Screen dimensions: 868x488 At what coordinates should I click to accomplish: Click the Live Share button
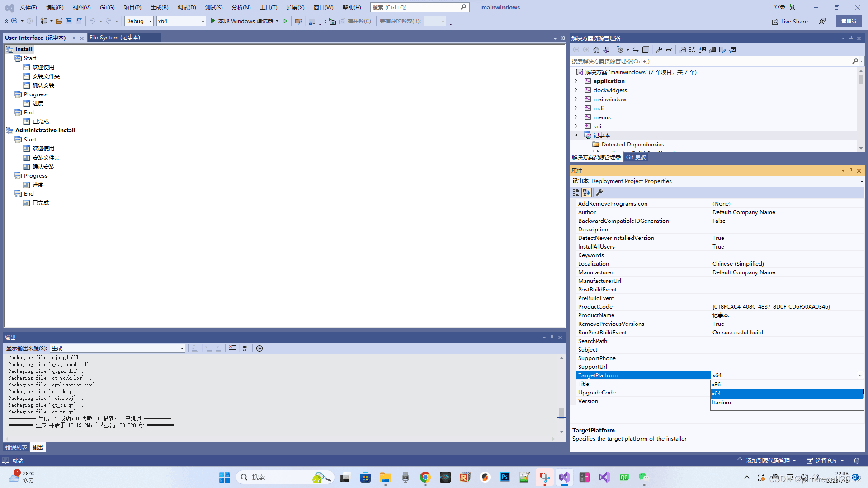pos(790,21)
